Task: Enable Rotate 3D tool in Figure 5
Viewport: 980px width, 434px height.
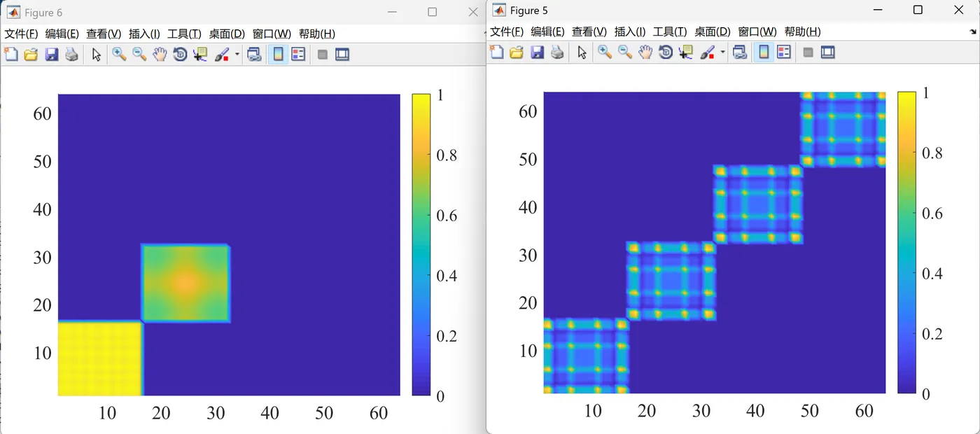Action: pyautogui.click(x=666, y=52)
